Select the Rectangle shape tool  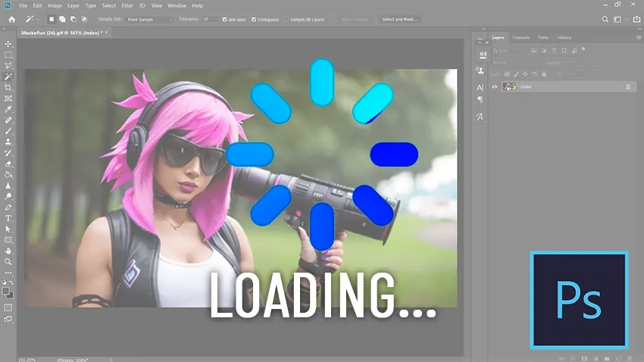click(x=8, y=239)
